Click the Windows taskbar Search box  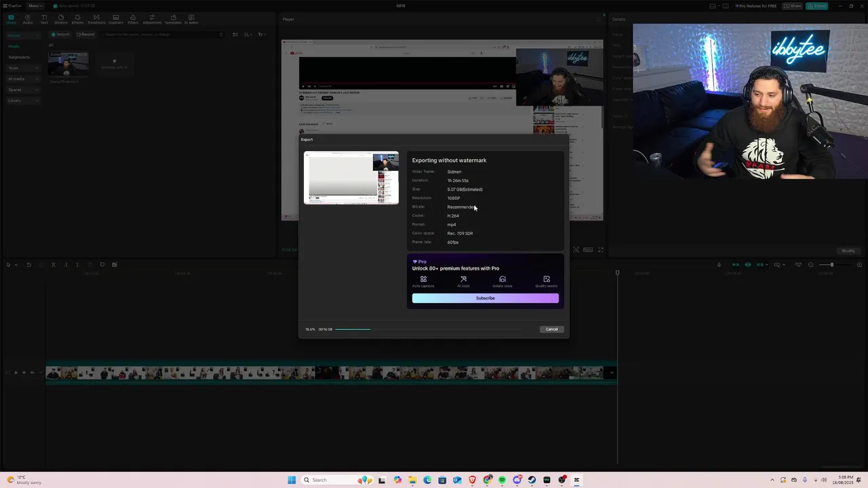[x=337, y=480]
